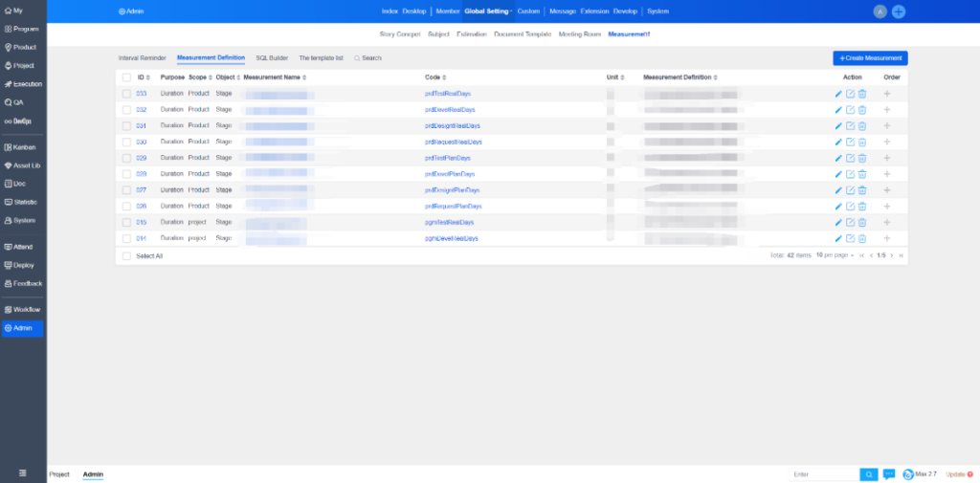The height and width of the screenshot is (483, 980).
Task: Open the 10 per page dropdown
Action: click(834, 256)
